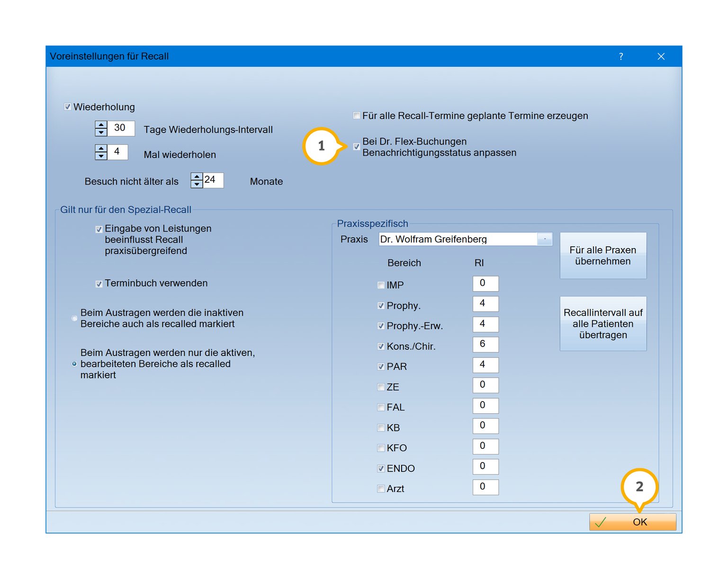Toggle the Wiederholung checkbox
The image size is (728, 579).
[x=68, y=107]
